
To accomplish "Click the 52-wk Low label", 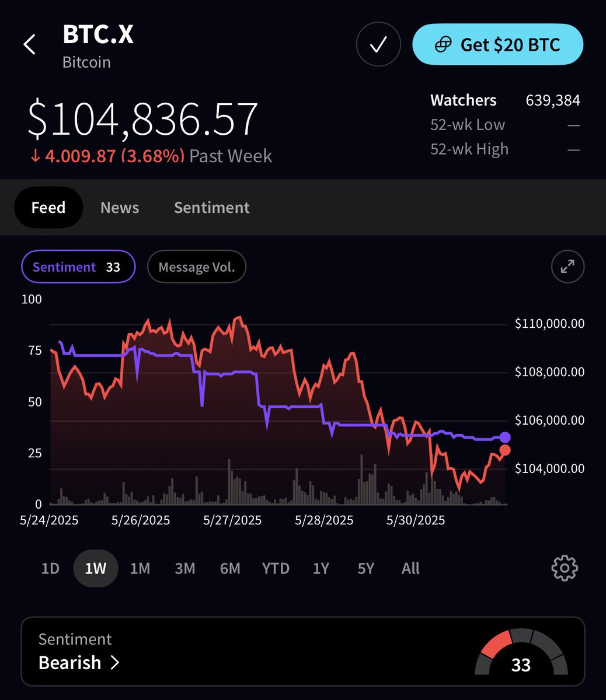I will 468,125.
